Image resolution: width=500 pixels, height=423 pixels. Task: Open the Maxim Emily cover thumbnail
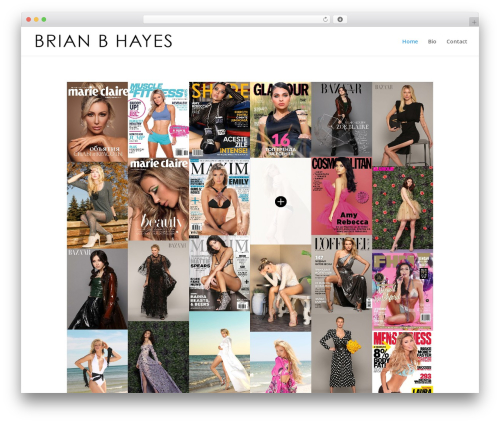coord(219,197)
